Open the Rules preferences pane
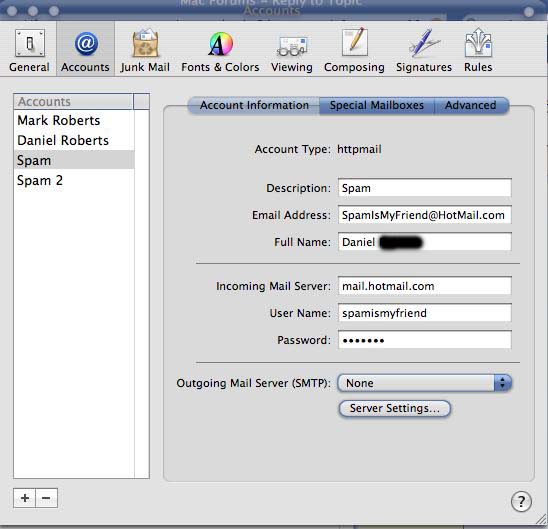 coord(478,51)
